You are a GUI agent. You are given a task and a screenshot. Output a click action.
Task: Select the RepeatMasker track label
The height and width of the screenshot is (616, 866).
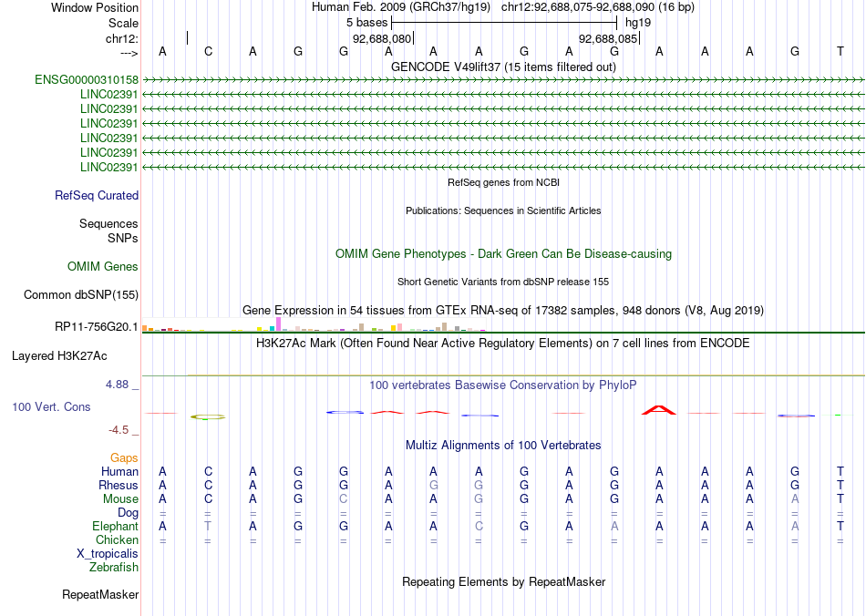100,594
